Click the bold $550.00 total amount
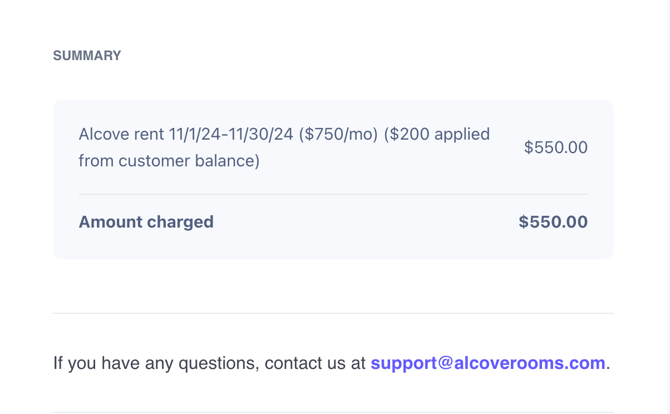Viewport: 670px width, 414px height. pos(552,222)
